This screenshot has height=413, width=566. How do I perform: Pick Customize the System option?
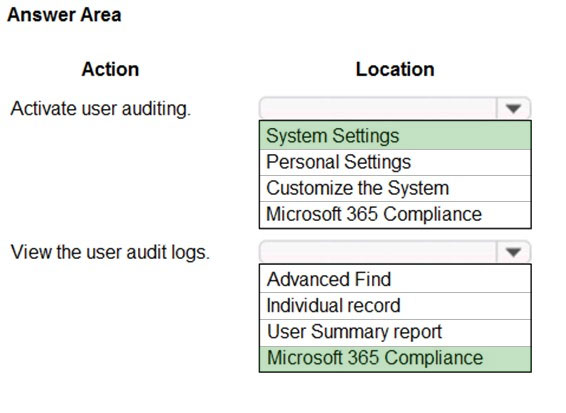tap(395, 188)
